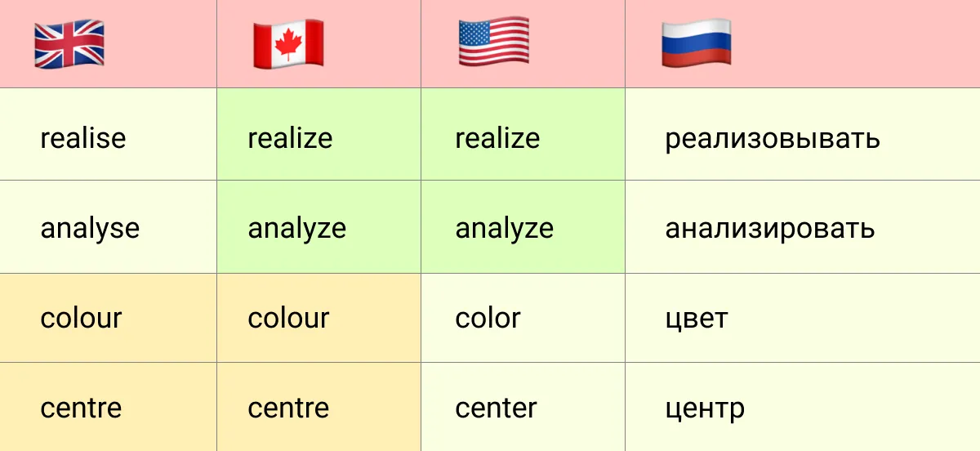Screen dimensions: 980x451
Task: Click the American 'color' cell
Action: coord(523,317)
